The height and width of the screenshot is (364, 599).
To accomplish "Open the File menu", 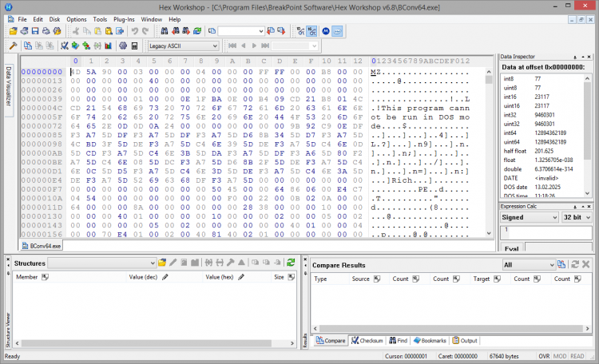I will 22,19.
